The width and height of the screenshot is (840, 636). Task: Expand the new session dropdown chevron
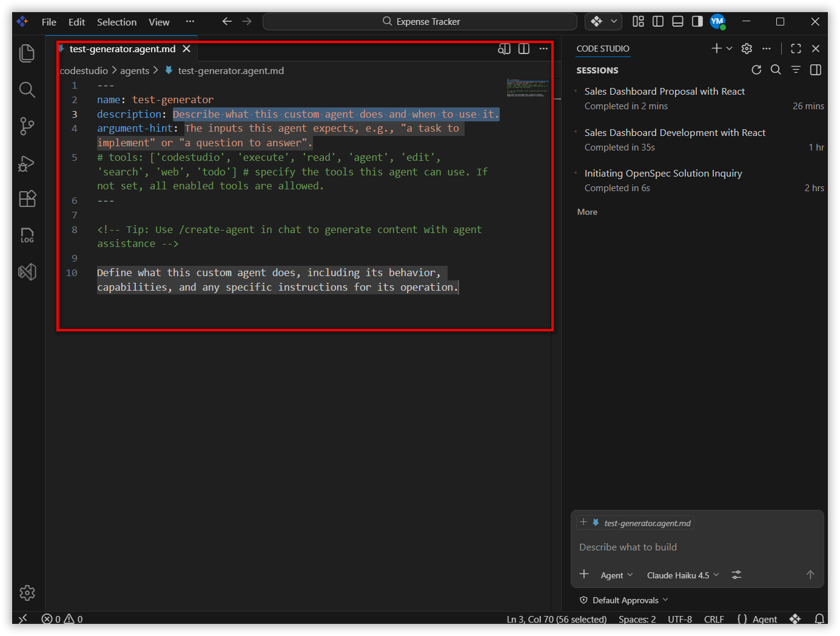[730, 49]
